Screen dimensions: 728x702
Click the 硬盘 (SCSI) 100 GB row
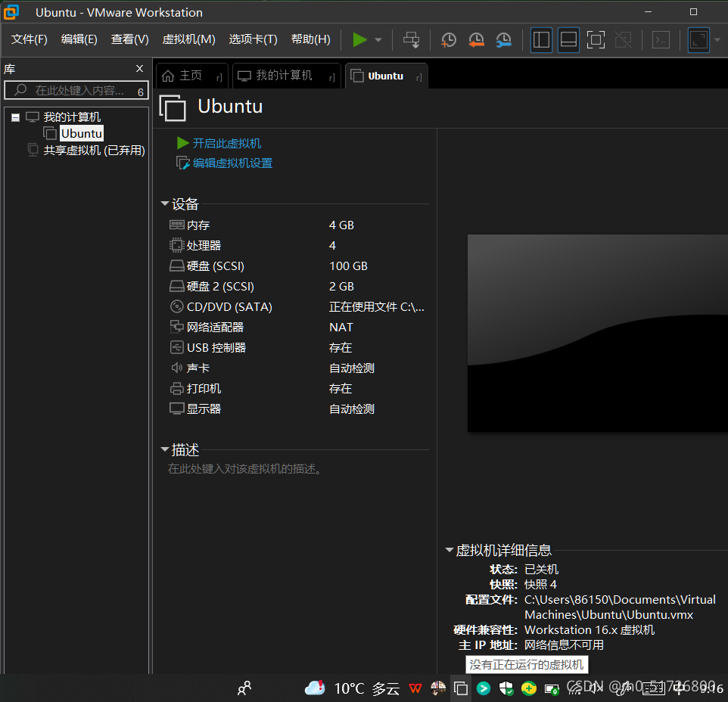click(x=297, y=266)
